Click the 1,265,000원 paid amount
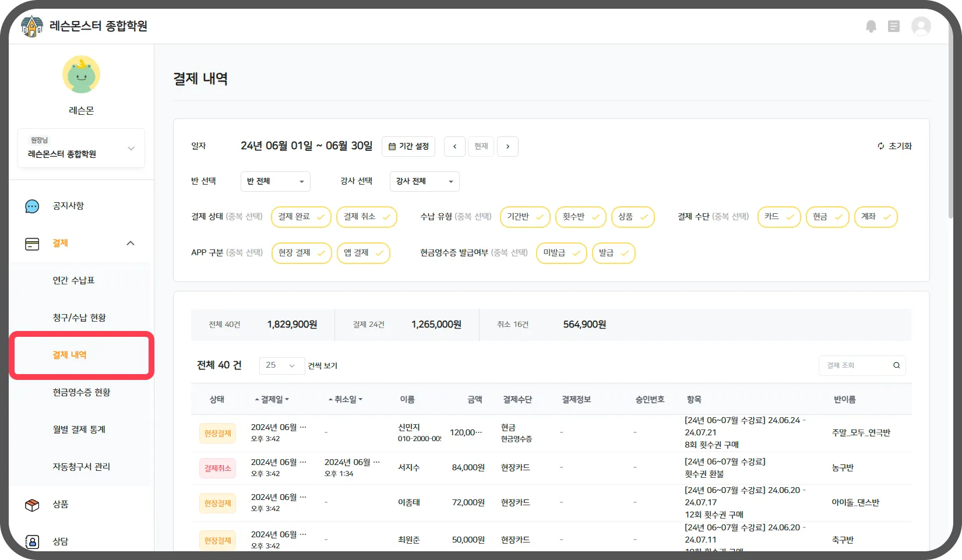 point(436,325)
